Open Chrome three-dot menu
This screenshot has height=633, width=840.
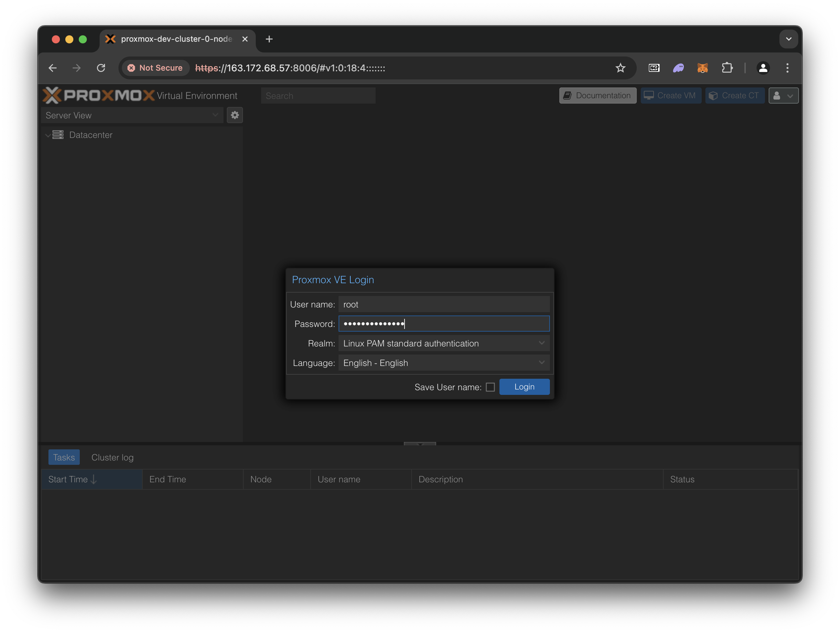click(787, 68)
